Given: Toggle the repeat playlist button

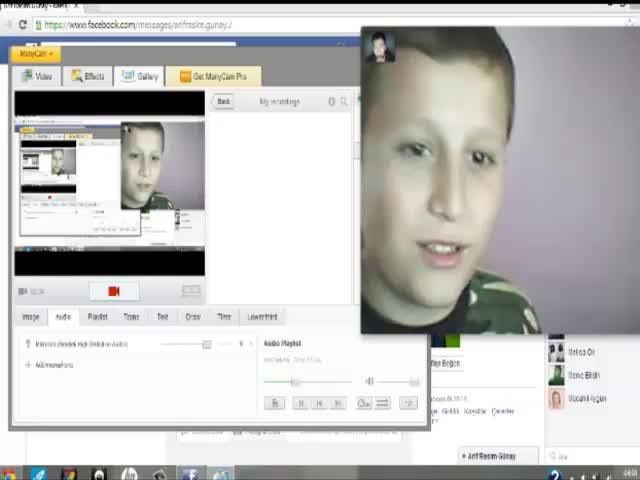Looking at the screenshot, I should [x=364, y=403].
